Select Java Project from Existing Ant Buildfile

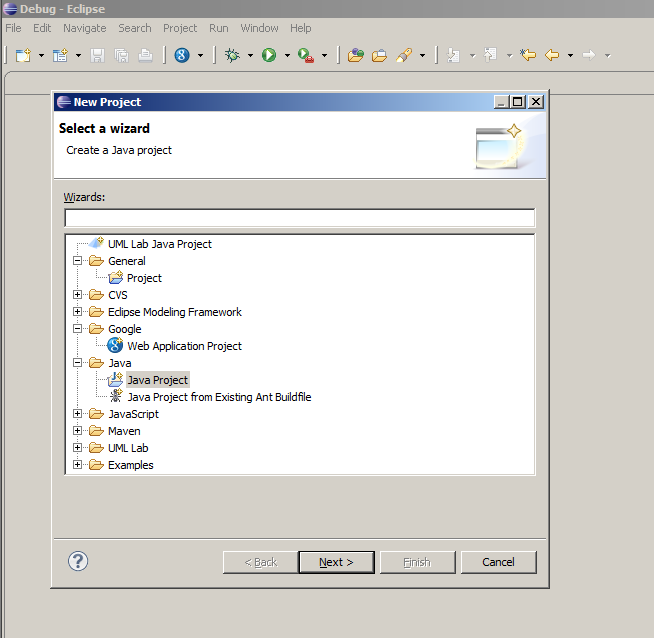[219, 397]
